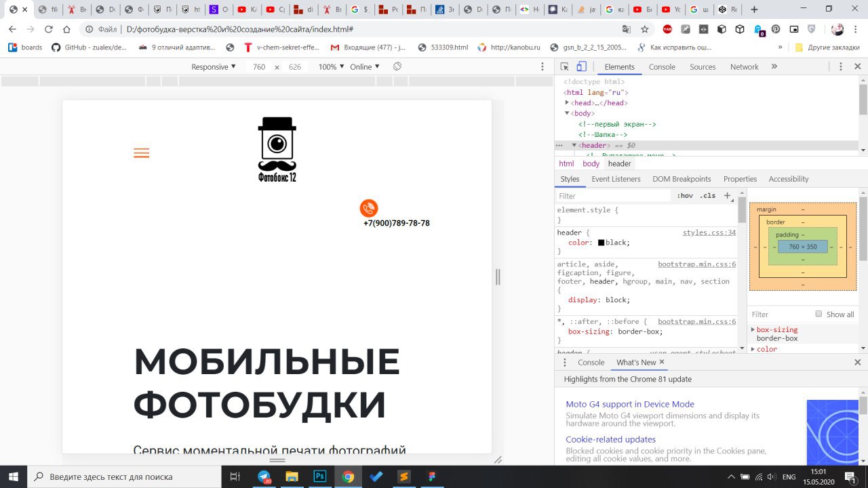Switch to the Console tab in DevTools
This screenshot has height=488, width=868.
(662, 66)
